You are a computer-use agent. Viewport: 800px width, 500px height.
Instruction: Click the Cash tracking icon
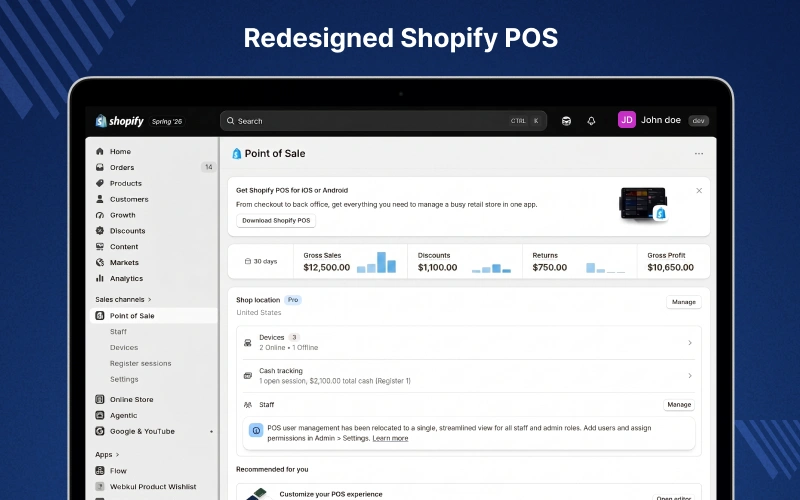[x=248, y=376]
